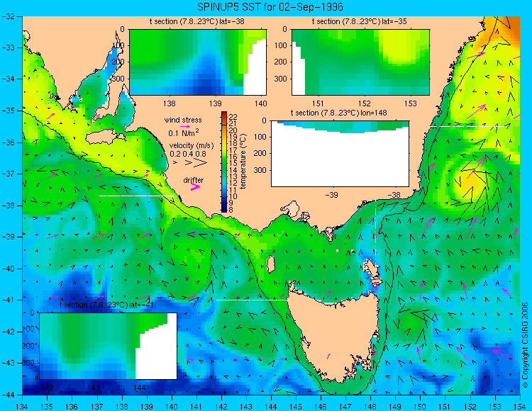Viewport: 532px width, 411px height.
Task: Click the 'drifter' legend label
Action: [194, 180]
